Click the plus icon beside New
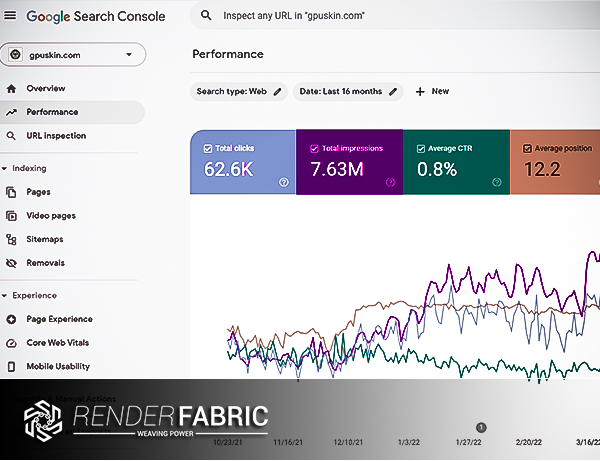Image resolution: width=600 pixels, height=461 pixels. pos(420,92)
